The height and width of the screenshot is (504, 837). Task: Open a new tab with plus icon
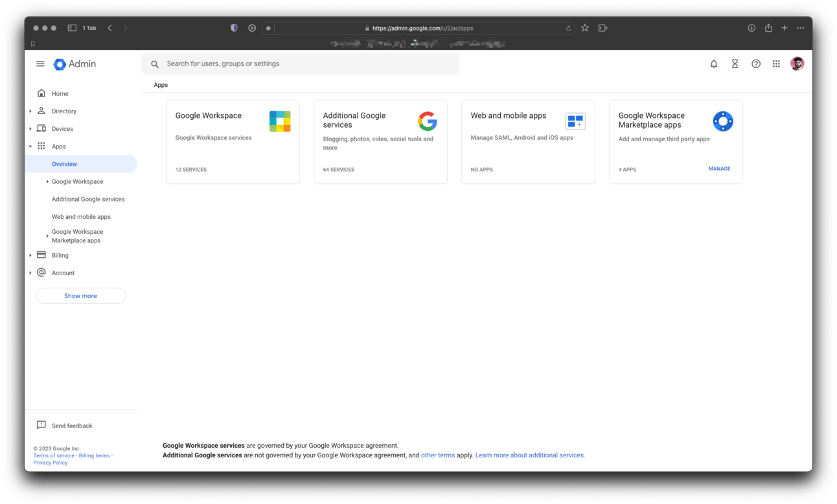click(785, 28)
